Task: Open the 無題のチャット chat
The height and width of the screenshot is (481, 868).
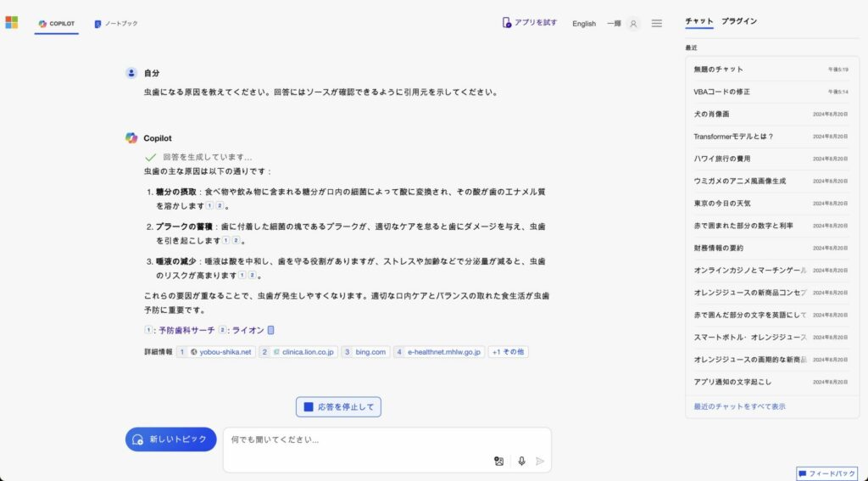Action: [x=771, y=70]
